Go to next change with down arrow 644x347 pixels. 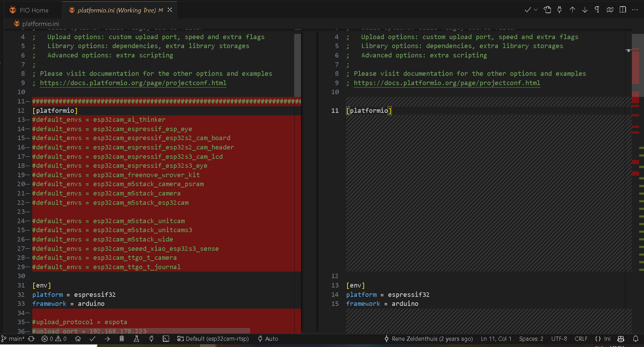click(585, 10)
